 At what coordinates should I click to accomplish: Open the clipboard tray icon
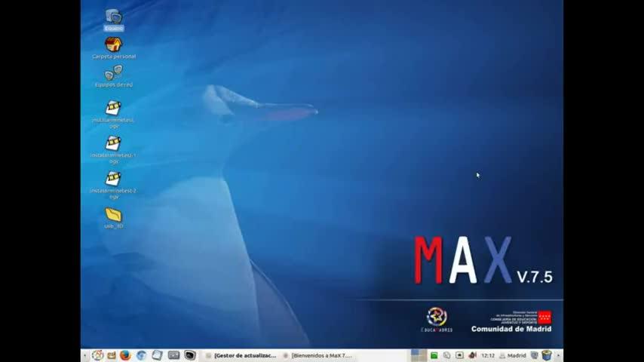point(446,356)
